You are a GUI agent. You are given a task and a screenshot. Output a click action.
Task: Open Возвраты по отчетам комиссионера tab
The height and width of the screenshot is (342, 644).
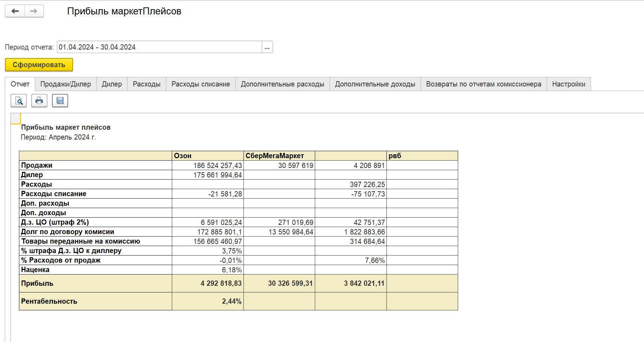(483, 84)
